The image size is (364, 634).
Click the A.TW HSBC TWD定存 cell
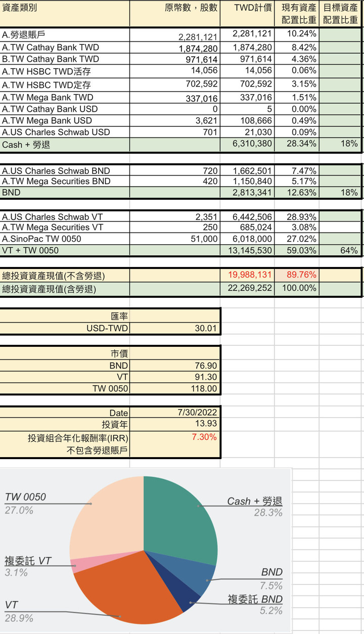coord(65,84)
